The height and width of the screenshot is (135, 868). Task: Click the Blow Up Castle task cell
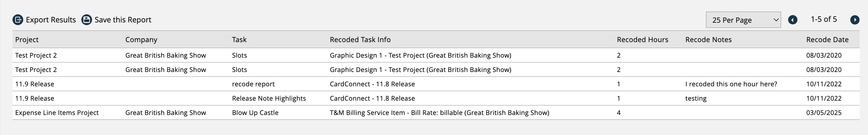tap(255, 113)
